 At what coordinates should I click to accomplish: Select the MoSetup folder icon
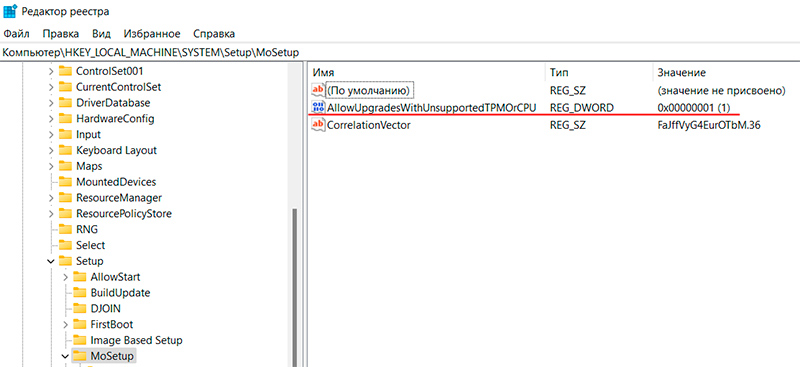(80, 356)
